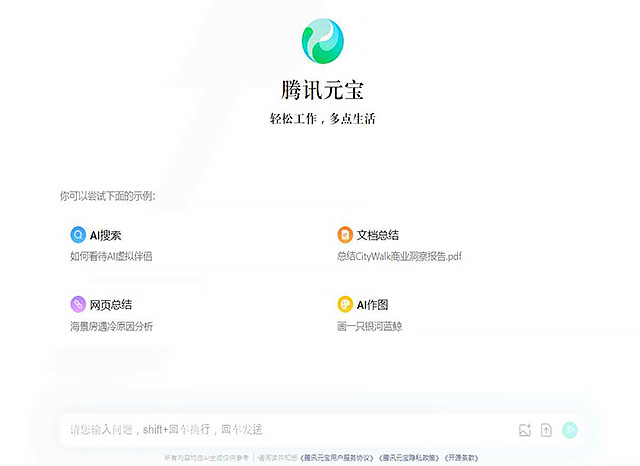Click the purple 网页总结 link icon
The width and height of the screenshot is (640, 466).
[x=78, y=304]
